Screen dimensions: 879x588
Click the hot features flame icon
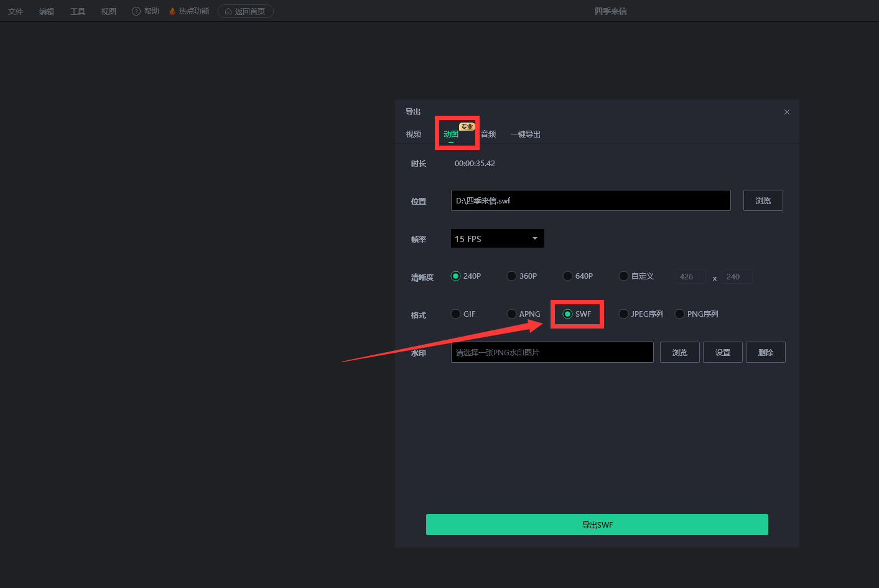pyautogui.click(x=172, y=11)
